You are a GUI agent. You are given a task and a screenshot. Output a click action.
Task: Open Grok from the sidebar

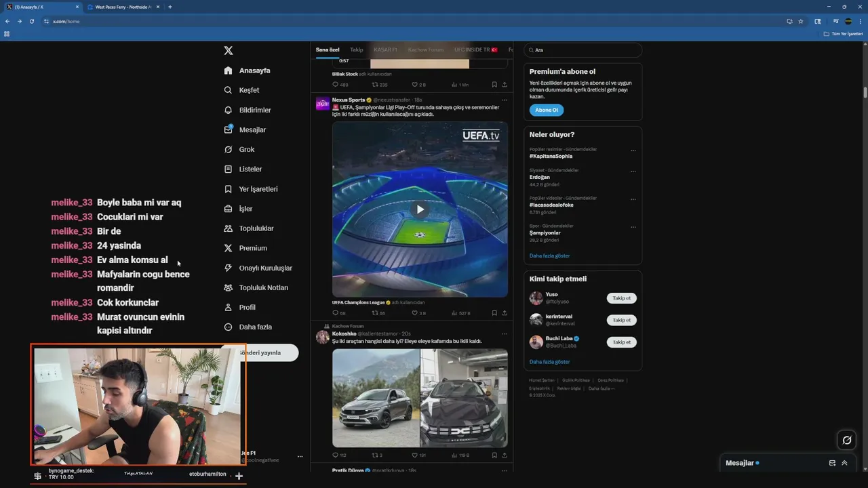click(239, 149)
